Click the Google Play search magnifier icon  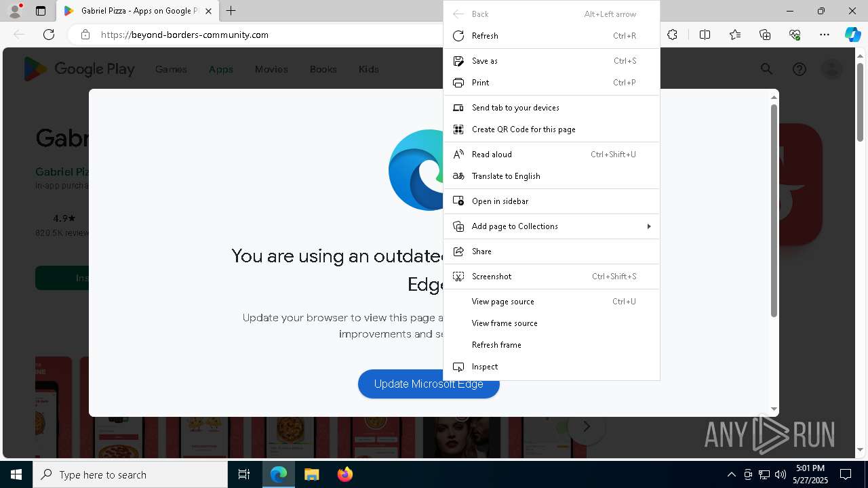(x=766, y=69)
